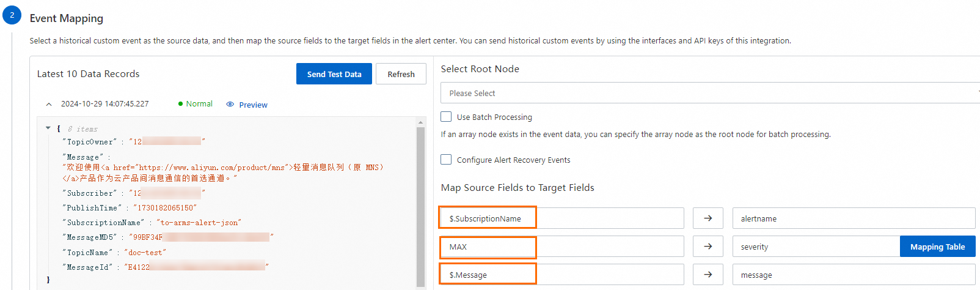Collapse the JSON root 8 items node
This screenshot has width=980, height=290.
48,128
